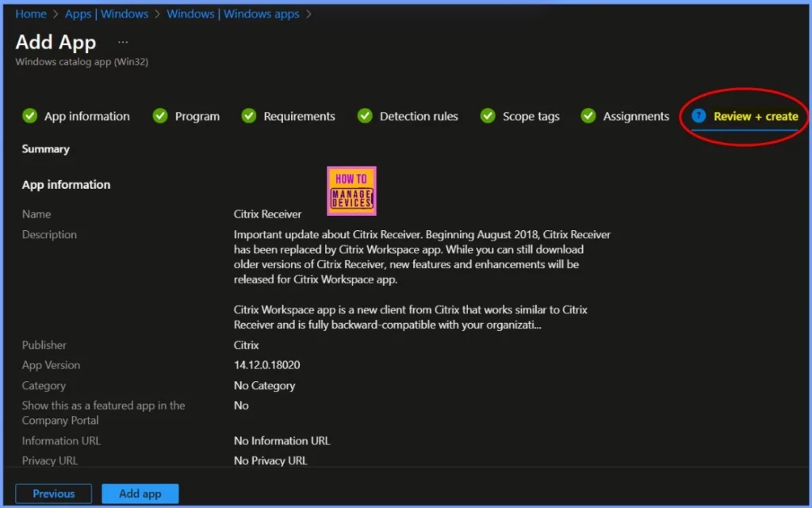The height and width of the screenshot is (508, 812).
Task: Click the Category field label
Action: [44, 386]
